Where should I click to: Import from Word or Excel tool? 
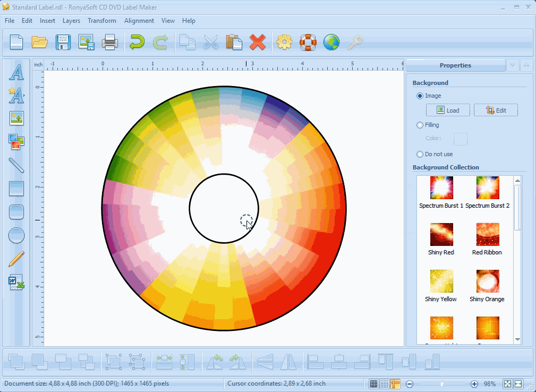coord(16,282)
